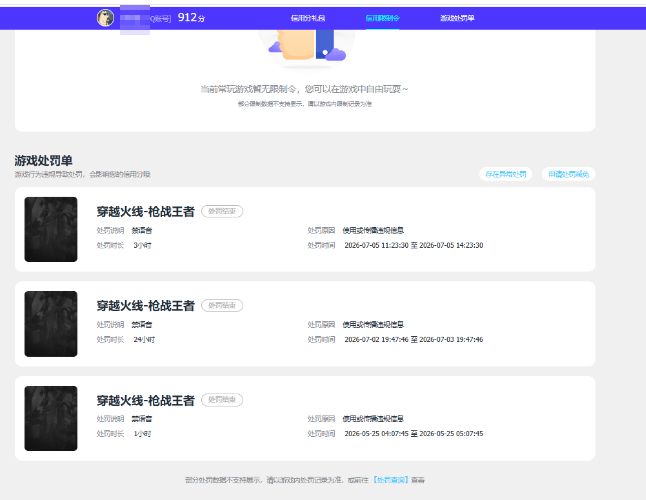The width and height of the screenshot is (646, 500).
Task: Click the 当前常玩游戏暂无限制令 message text
Action: coord(304,89)
